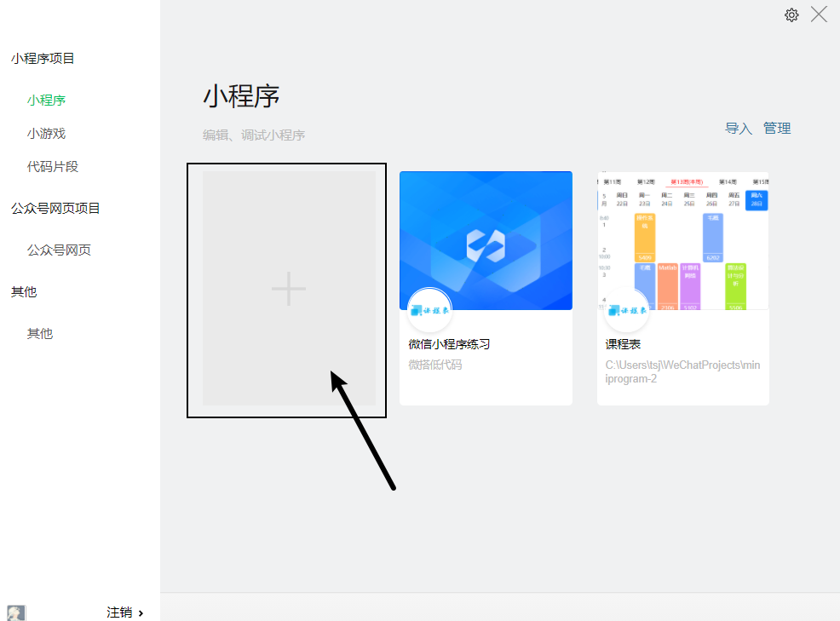The image size is (840, 621).
Task: Close the project selection window
Action: pos(819,14)
